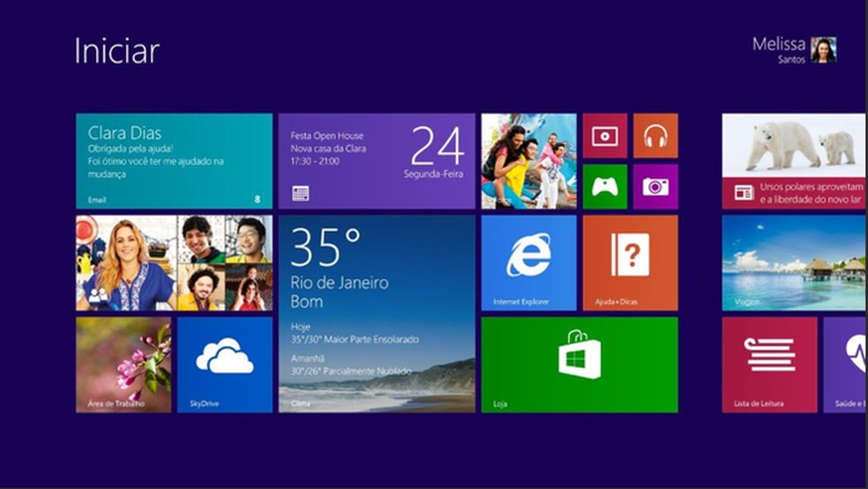This screenshot has width=868, height=489.
Task: Open the Camera app tile
Action: click(x=655, y=186)
